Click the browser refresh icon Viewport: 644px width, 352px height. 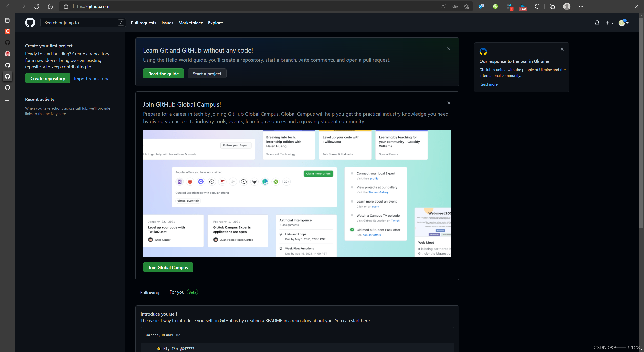tap(36, 6)
